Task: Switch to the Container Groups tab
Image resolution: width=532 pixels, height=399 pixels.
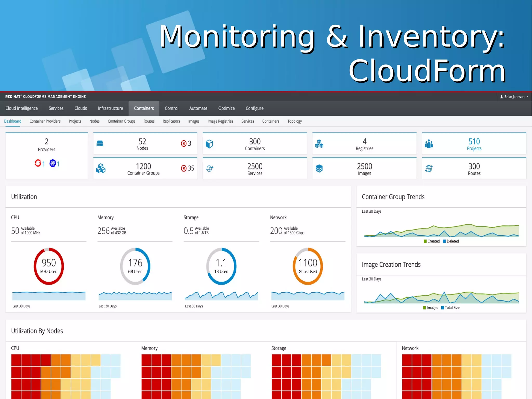Action: pyautogui.click(x=122, y=121)
